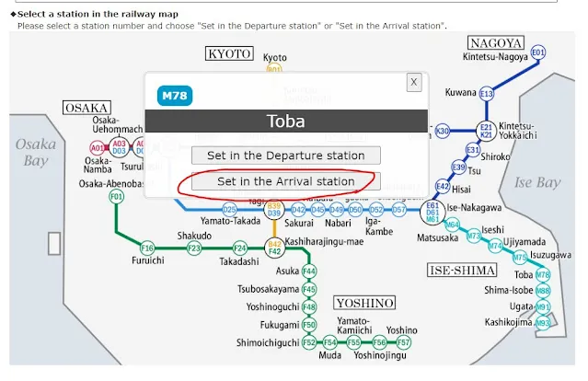
Task: Pick the F57 Yoshino station marker
Action: (x=403, y=342)
